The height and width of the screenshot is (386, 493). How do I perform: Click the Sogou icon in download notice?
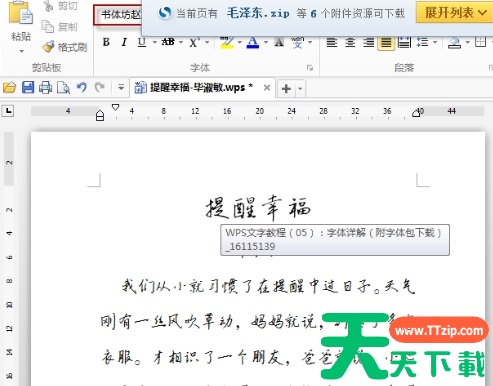tap(165, 13)
